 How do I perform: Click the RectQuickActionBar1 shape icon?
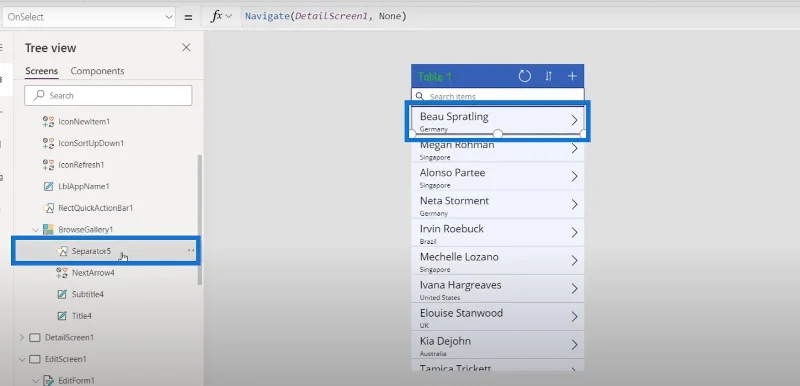pyautogui.click(x=48, y=208)
